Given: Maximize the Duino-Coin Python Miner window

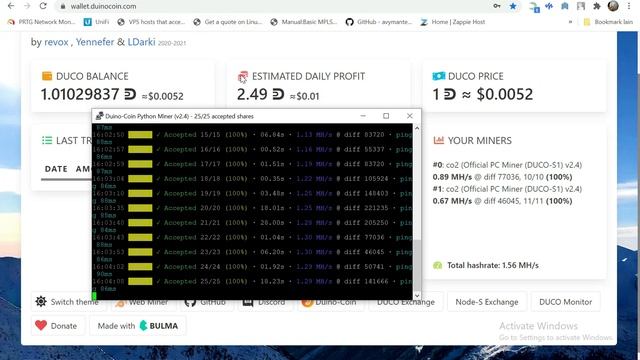Looking at the screenshot, I should [386, 116].
